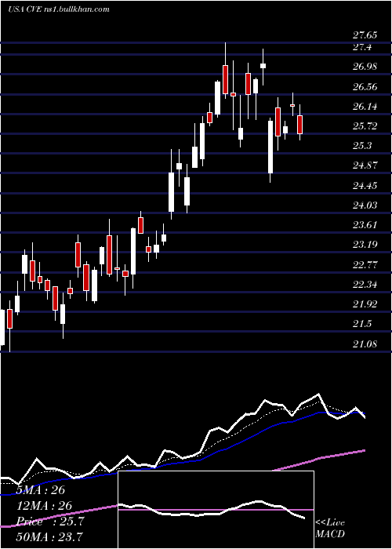Select the 26.14 price label
The image size is (392, 549).
(365, 107)
